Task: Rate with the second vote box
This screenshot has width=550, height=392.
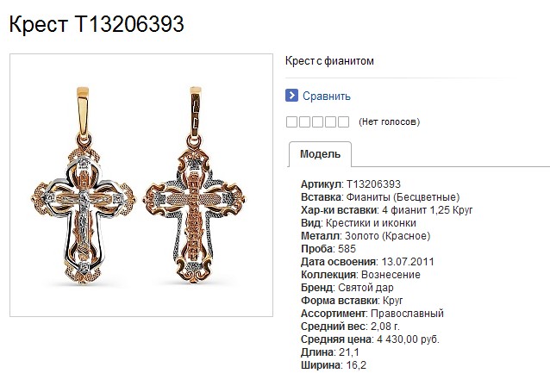Action: click(305, 122)
